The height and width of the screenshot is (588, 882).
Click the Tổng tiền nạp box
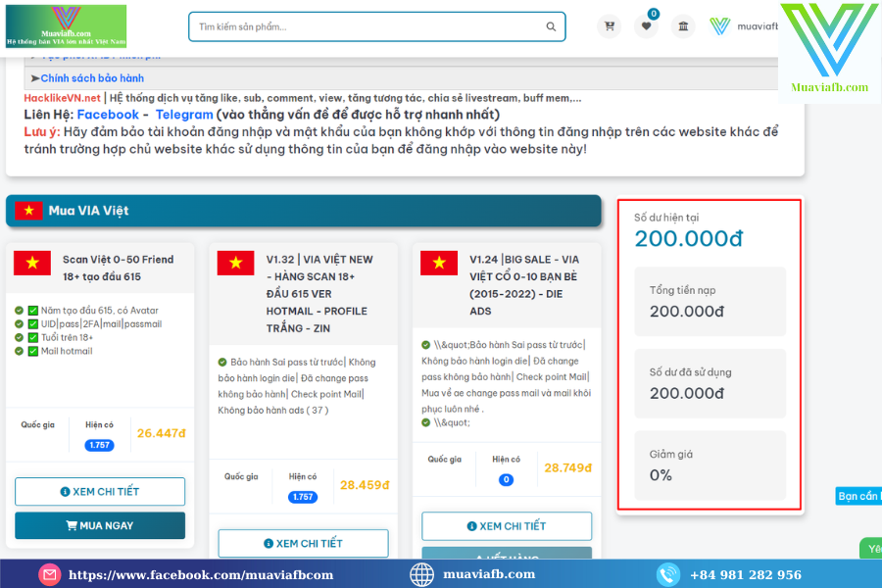[x=710, y=302]
